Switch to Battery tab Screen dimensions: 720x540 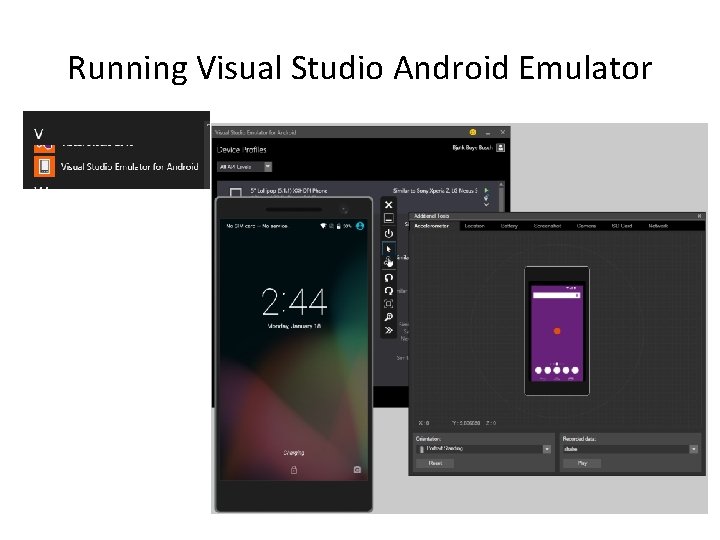click(509, 226)
